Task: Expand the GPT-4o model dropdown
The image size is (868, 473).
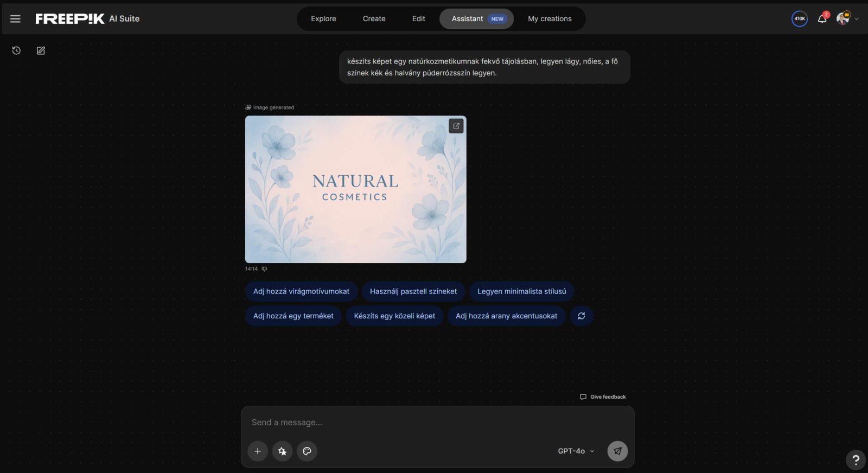Action: [576, 451]
